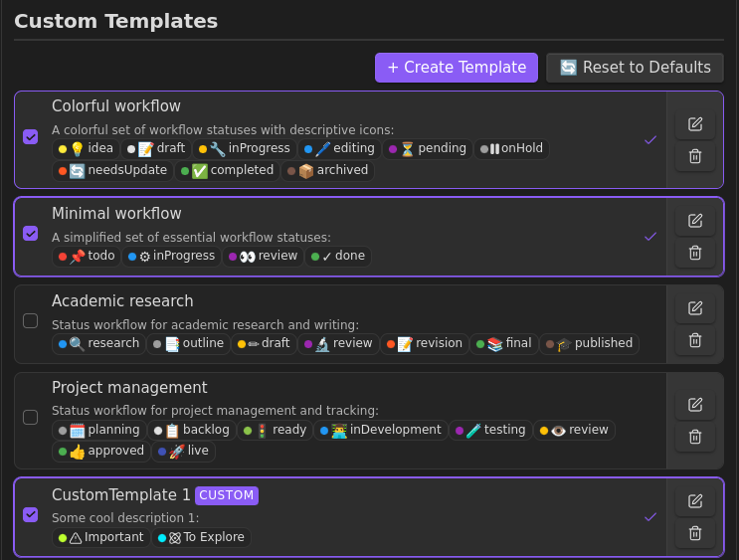This screenshot has width=739, height=560.
Task: Click the needsUpdate status chip
Action: pos(112,170)
